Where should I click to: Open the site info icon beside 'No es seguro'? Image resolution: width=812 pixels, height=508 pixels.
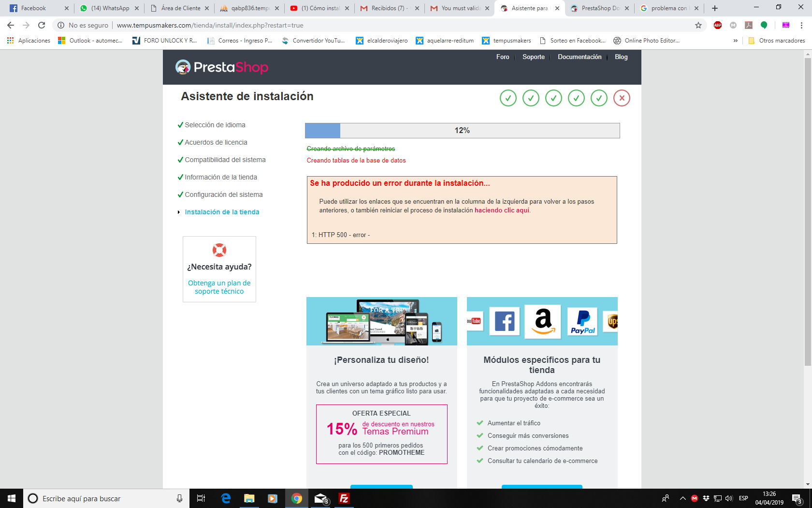[61, 25]
